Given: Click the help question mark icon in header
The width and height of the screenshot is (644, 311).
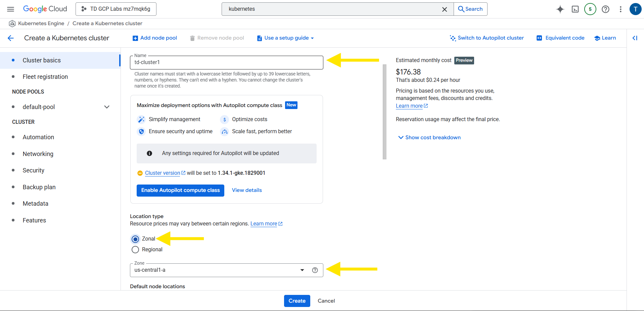Looking at the screenshot, I should pos(605,9).
